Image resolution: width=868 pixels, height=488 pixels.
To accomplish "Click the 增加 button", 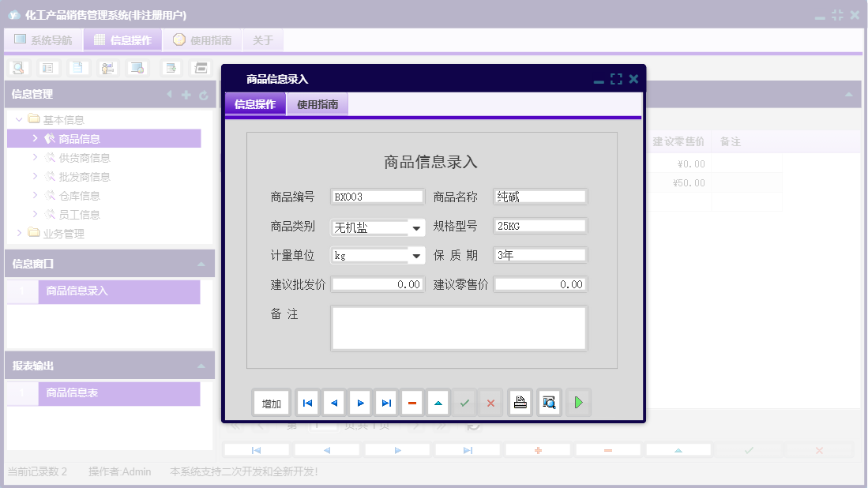I will pos(271,402).
